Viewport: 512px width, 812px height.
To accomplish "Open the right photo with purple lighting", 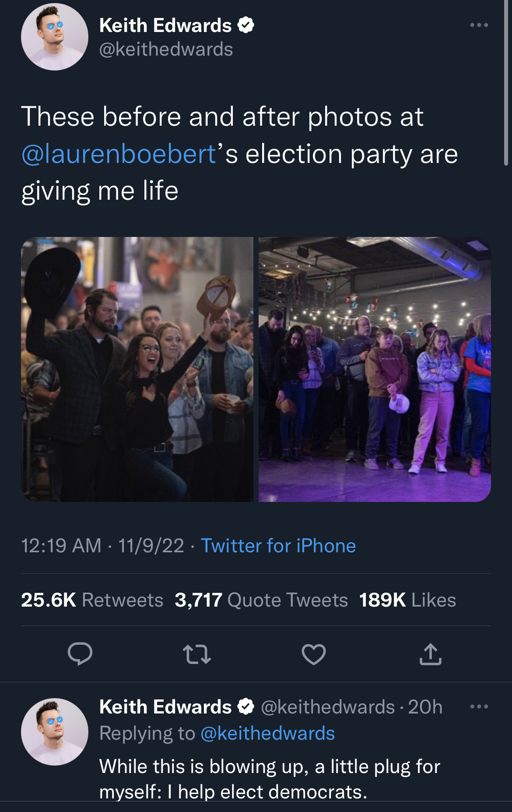I will [x=375, y=369].
